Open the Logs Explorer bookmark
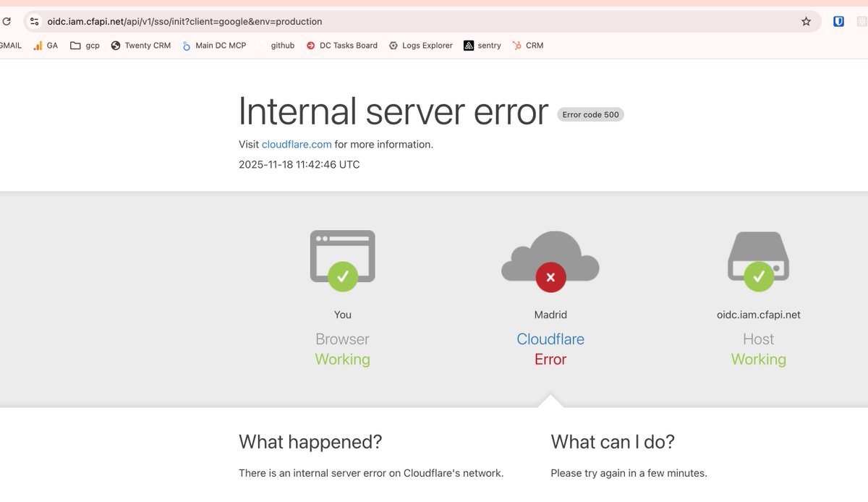The image size is (868, 502). (420, 45)
